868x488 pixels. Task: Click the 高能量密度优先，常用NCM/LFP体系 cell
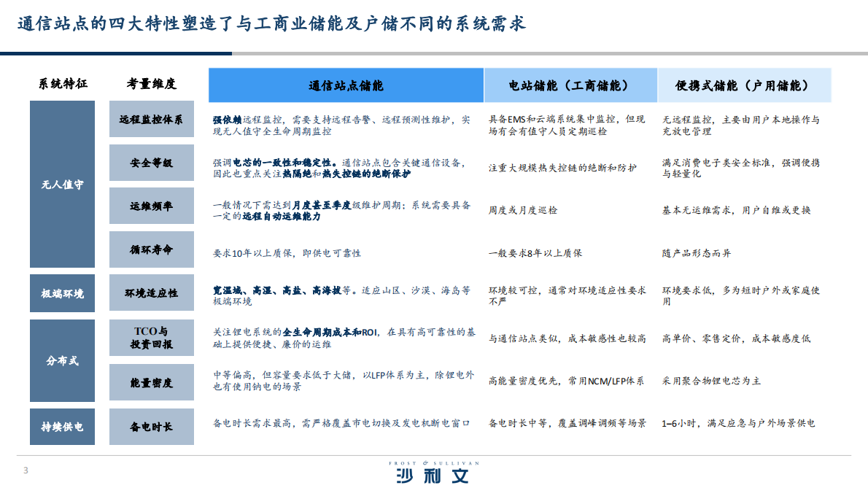click(x=566, y=382)
